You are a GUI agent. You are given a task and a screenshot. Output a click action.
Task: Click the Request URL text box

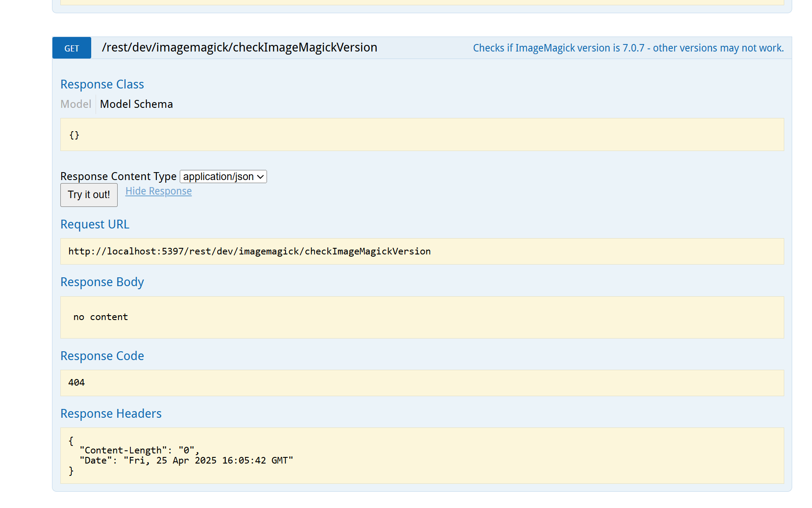pyautogui.click(x=422, y=251)
